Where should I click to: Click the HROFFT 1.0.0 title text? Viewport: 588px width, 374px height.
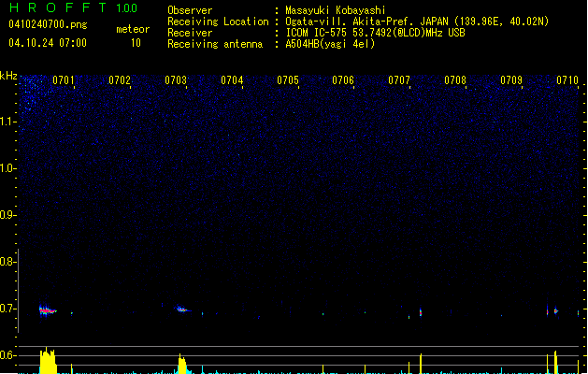[x=73, y=7]
